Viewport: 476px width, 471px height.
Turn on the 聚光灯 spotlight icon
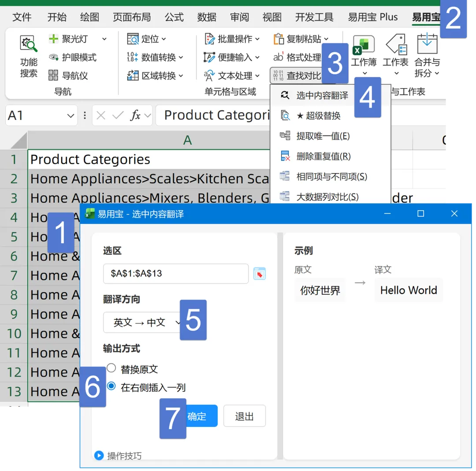click(53, 39)
